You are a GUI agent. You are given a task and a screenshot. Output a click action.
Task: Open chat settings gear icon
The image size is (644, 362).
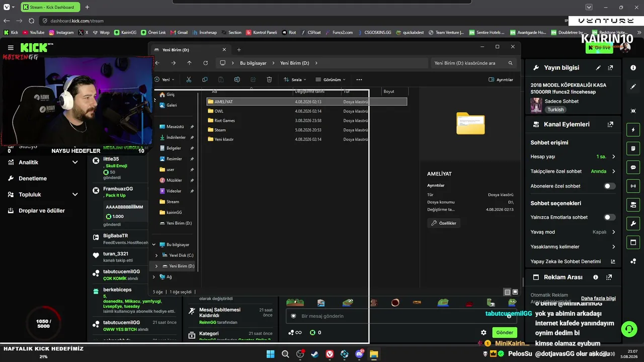(484, 332)
